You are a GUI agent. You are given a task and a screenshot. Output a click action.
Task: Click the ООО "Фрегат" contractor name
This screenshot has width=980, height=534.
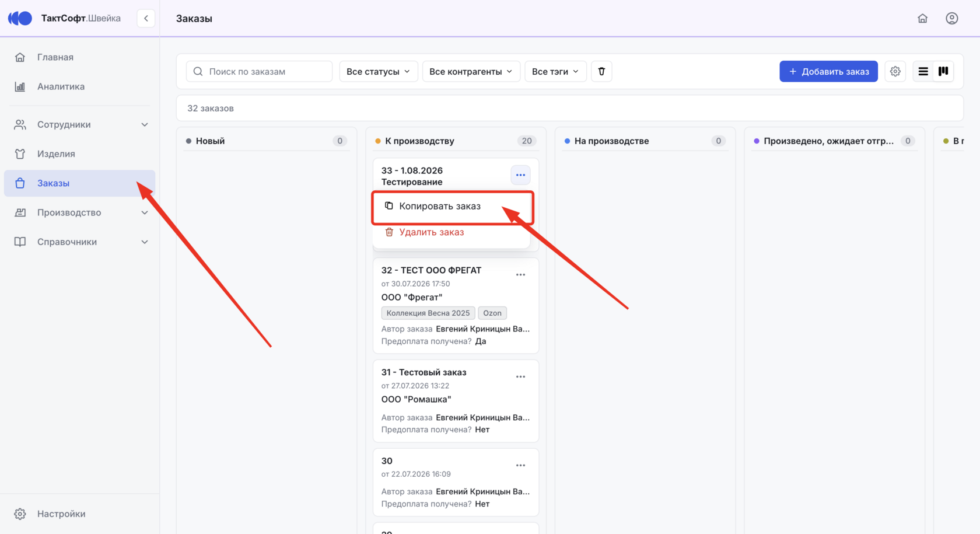pyautogui.click(x=412, y=297)
